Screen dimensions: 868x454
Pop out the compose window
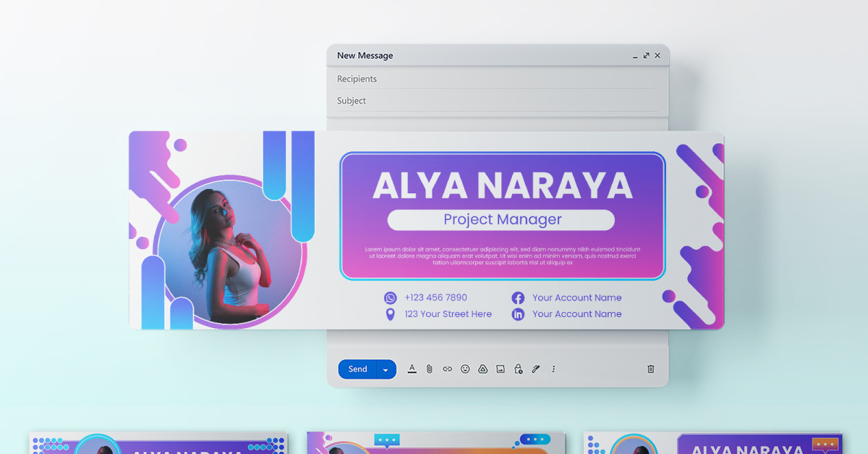click(x=646, y=55)
